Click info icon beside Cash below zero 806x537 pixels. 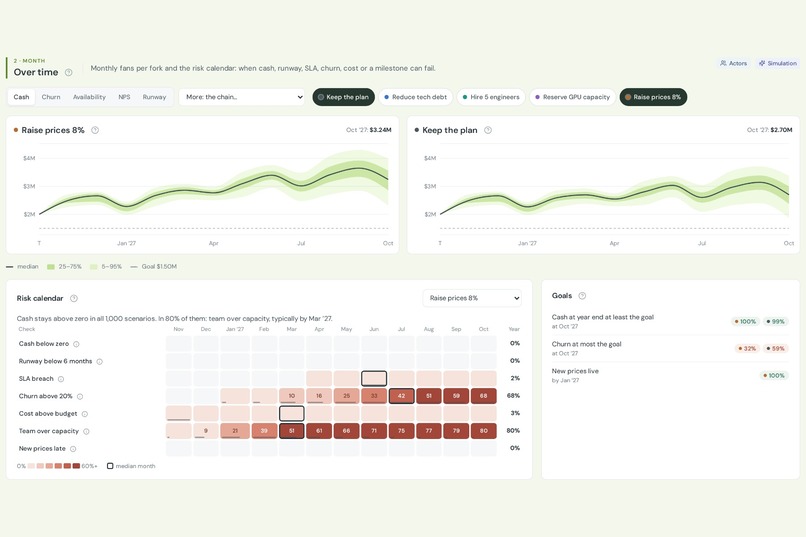pyautogui.click(x=76, y=344)
